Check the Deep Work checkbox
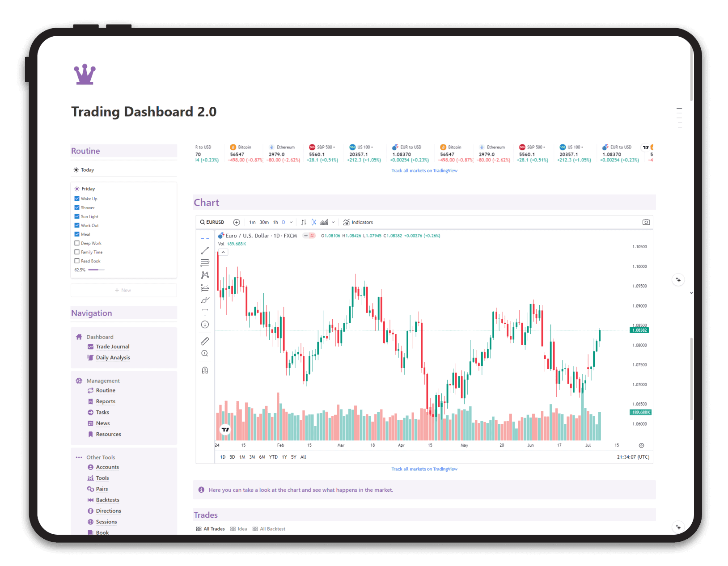Image resolution: width=728 pixels, height=566 pixels. pyautogui.click(x=77, y=243)
